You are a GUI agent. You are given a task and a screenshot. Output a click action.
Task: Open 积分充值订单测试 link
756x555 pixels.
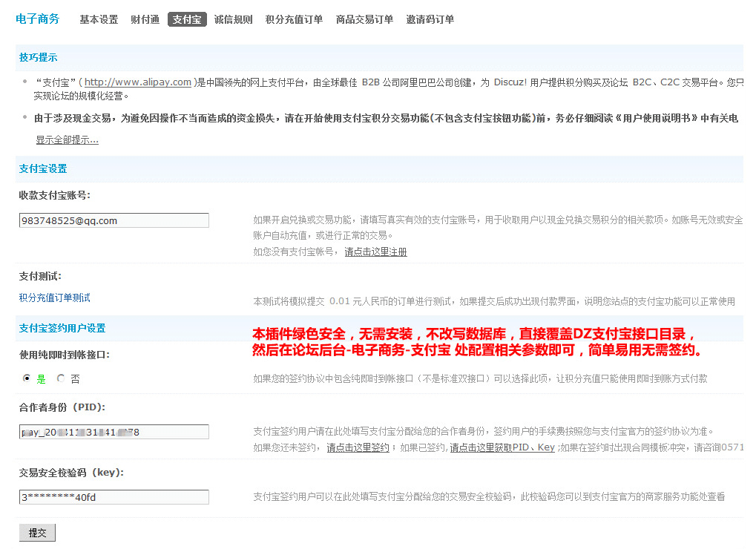point(54,298)
